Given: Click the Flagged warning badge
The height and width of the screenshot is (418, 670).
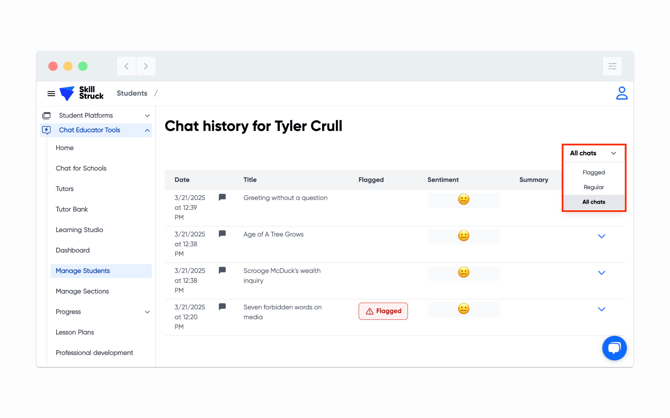Looking at the screenshot, I should (383, 311).
